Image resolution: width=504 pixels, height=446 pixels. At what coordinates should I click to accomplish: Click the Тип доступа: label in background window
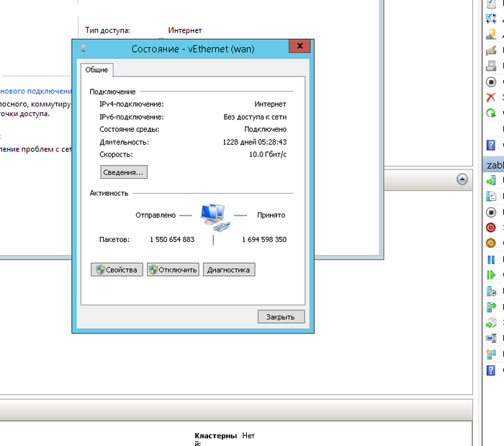[x=108, y=30]
